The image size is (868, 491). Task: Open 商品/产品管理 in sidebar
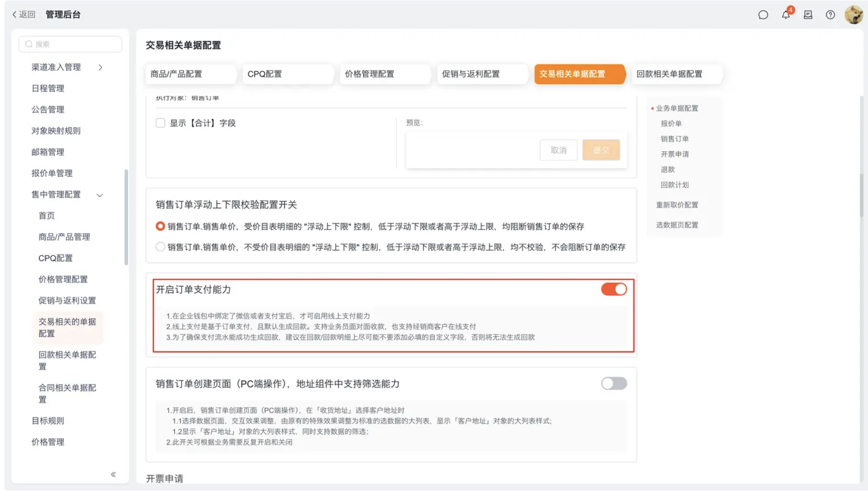64,237
